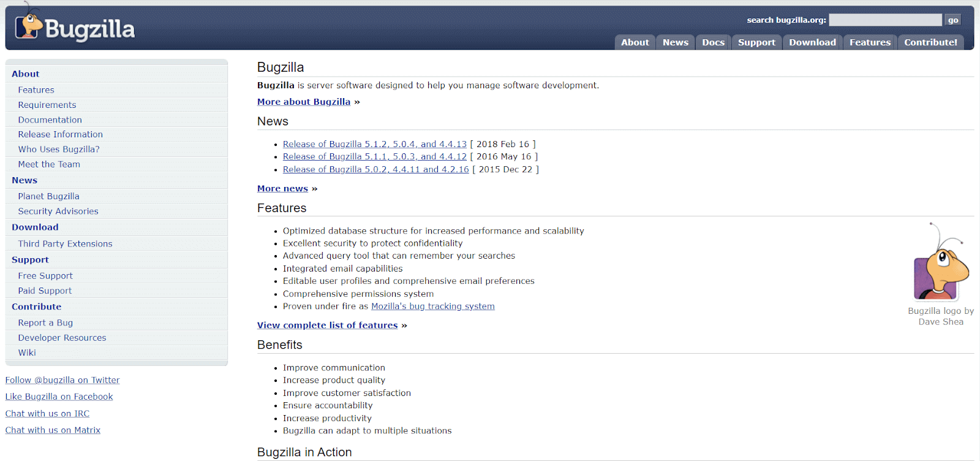The height and width of the screenshot is (461, 980).
Task: Open Chat with us on Matrix link
Action: click(x=53, y=430)
